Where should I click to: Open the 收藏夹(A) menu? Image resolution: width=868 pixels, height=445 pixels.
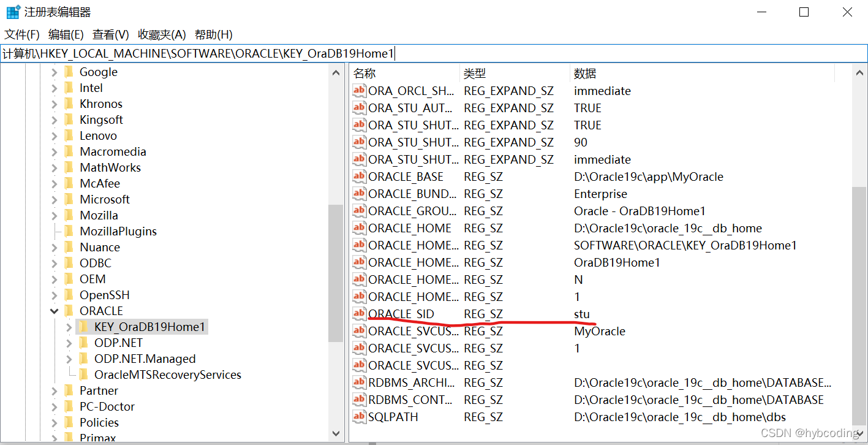(162, 34)
